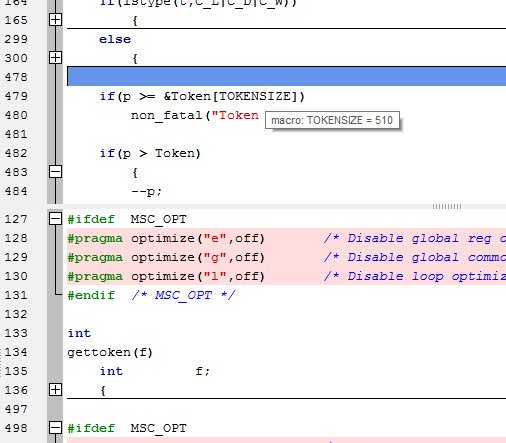506x443 pixels.
Task: Click the 'Disable loop optimiz' comment
Action: 415,276
